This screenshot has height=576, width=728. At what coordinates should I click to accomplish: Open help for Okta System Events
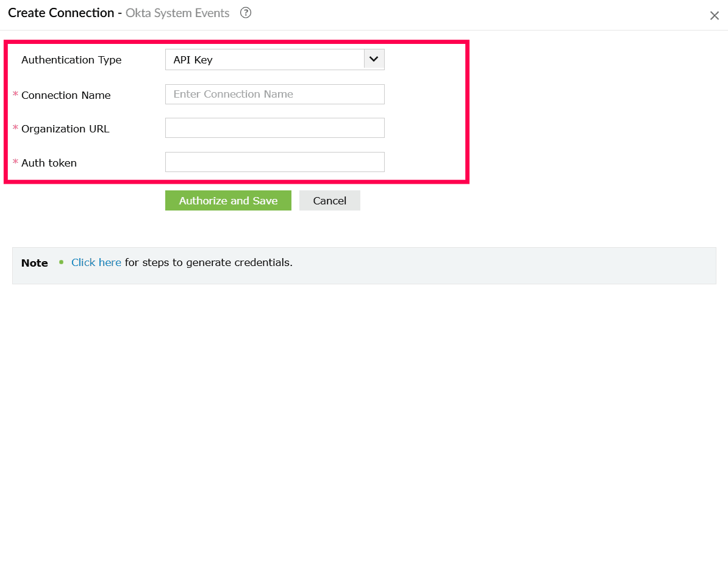246,13
